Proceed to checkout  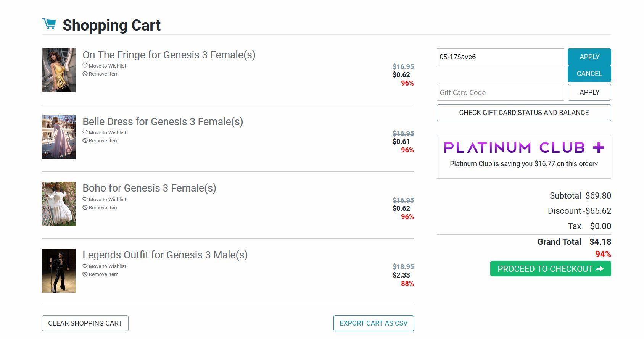[x=551, y=269]
